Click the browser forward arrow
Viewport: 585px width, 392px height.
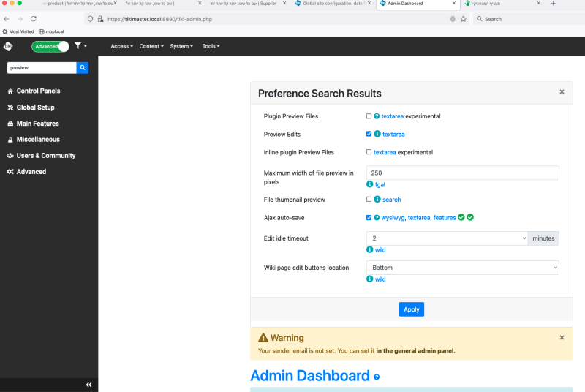pos(20,19)
